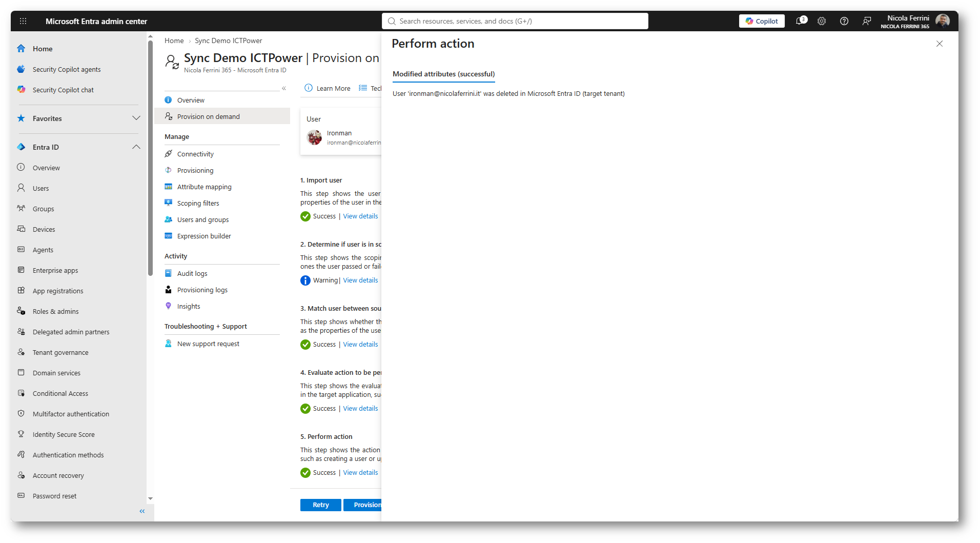Click the Devices icon in sidebar
980x543 pixels.
21,229
